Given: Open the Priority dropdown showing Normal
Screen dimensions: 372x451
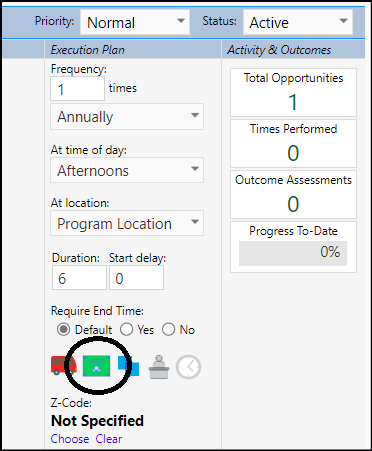Looking at the screenshot, I should (x=135, y=22).
